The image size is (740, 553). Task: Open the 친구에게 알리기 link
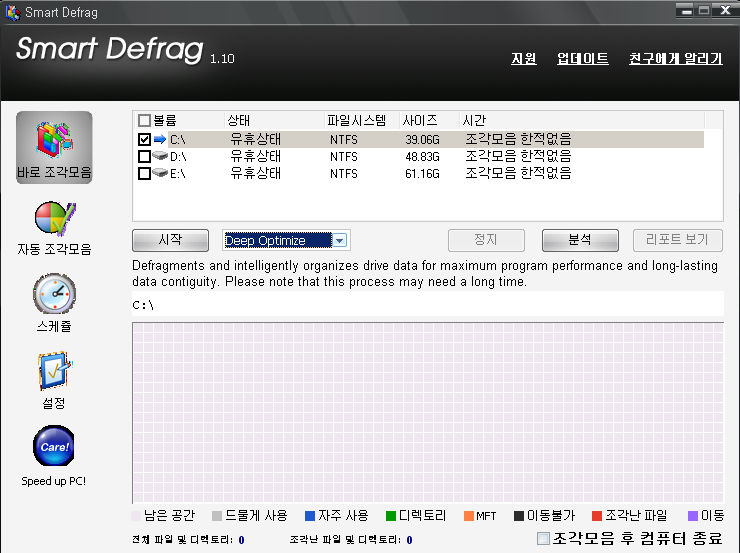(675, 59)
